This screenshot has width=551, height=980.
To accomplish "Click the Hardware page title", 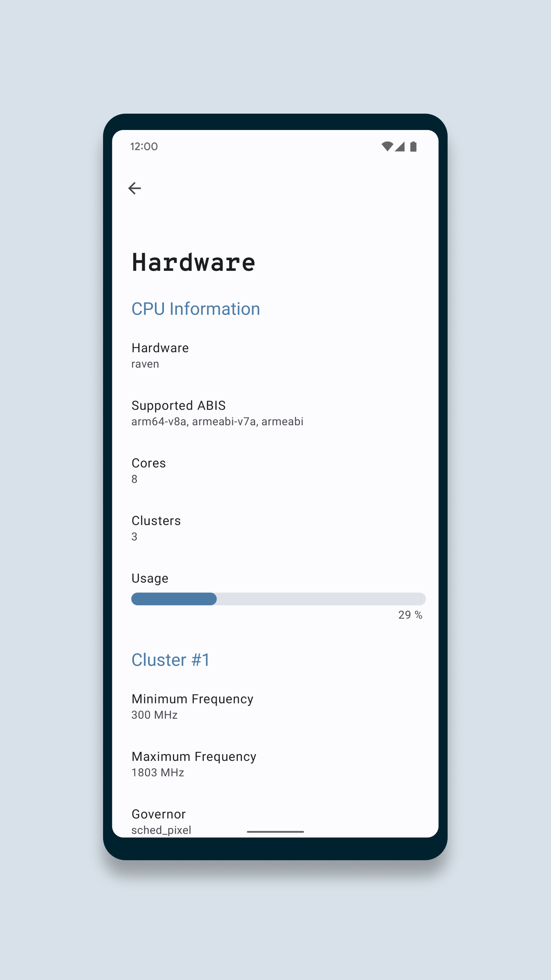I will (193, 262).
